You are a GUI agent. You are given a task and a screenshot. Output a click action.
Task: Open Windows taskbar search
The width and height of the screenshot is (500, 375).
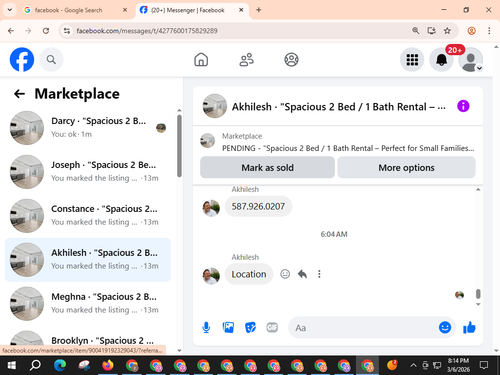pyautogui.click(x=35, y=365)
